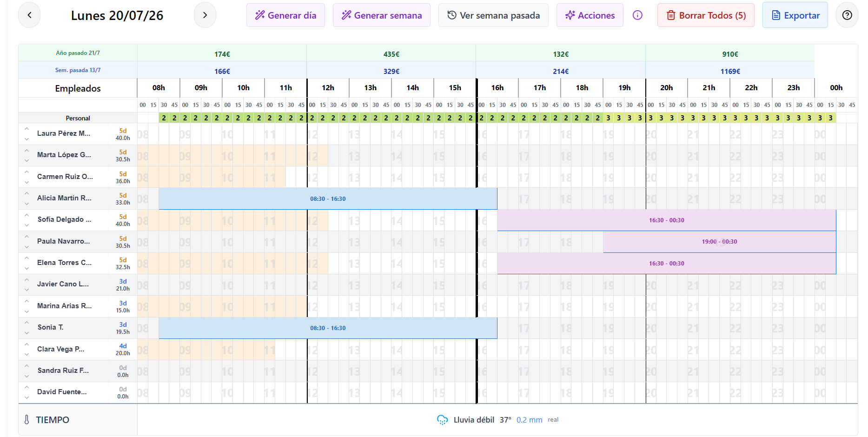Move Paula Navarro row down
Viewport: 868px width, 437px height.
coord(27,247)
